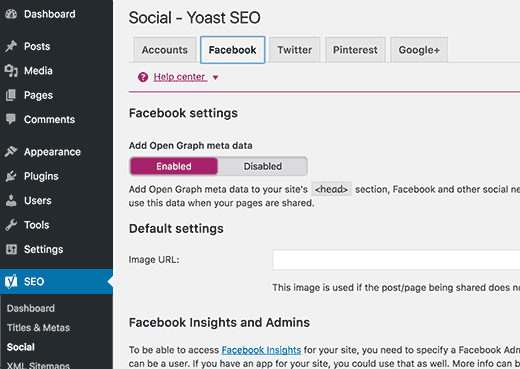Viewport: 520px width, 369px height.
Task: Click the Tools wrench icon
Action: (11, 225)
